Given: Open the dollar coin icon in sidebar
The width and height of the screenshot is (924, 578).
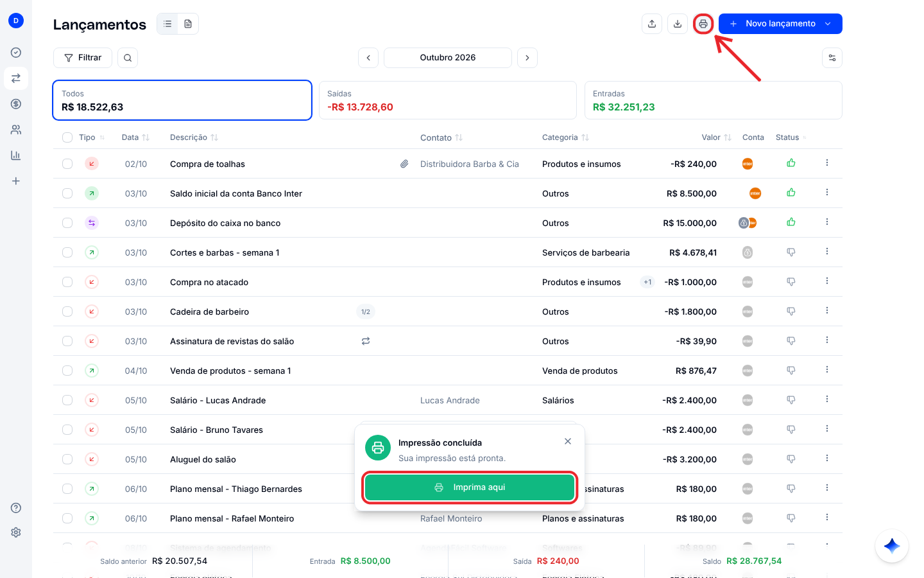Looking at the screenshot, I should click(16, 104).
